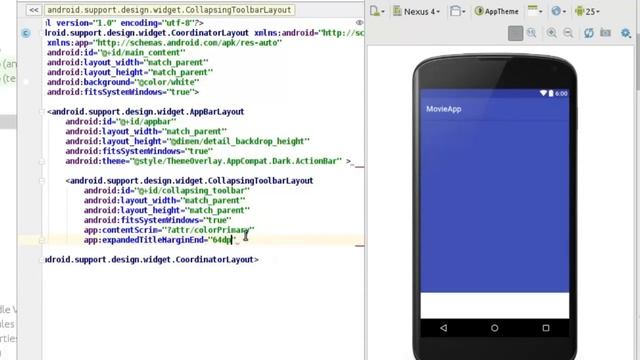Click the text @+id/appbar

[x=146, y=122]
